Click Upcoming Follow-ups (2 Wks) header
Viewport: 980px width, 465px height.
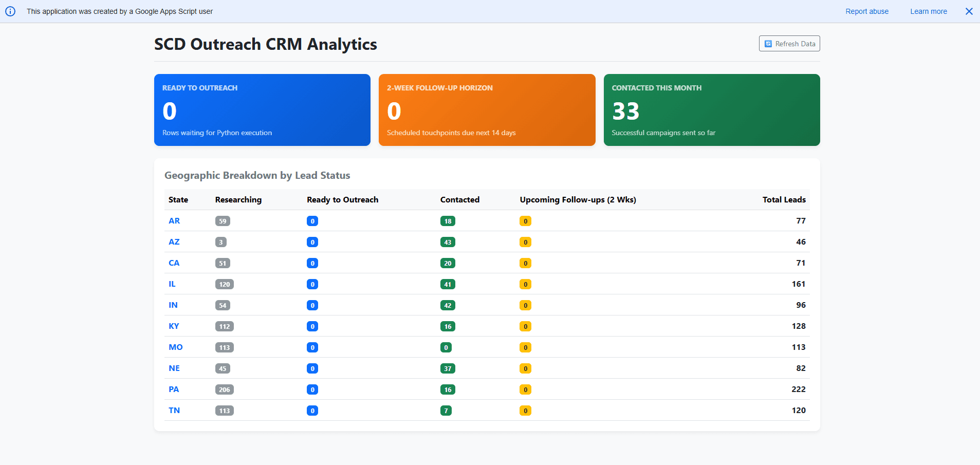click(578, 200)
